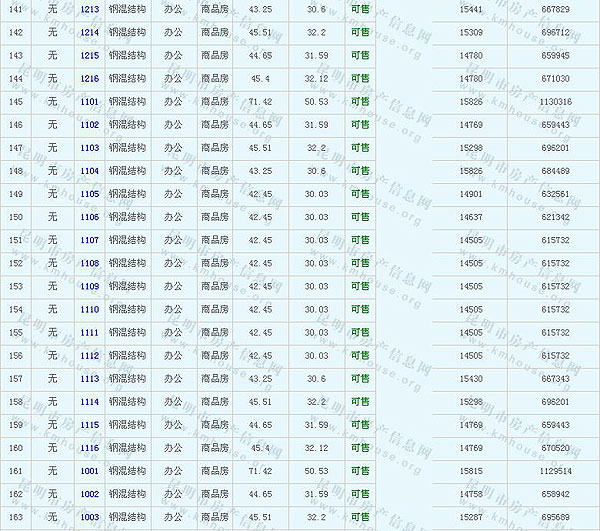Select unit price 14901 cell
600x531 pixels.
[x=471, y=194]
